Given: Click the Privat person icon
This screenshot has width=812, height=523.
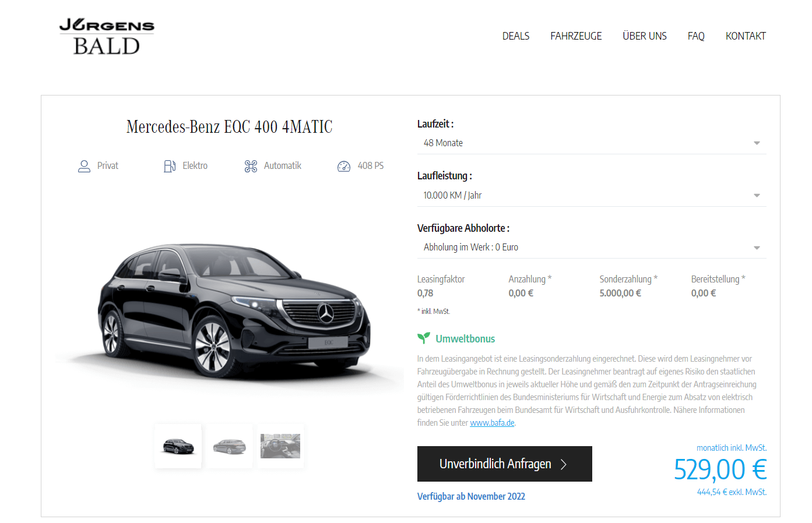Looking at the screenshot, I should [x=84, y=167].
